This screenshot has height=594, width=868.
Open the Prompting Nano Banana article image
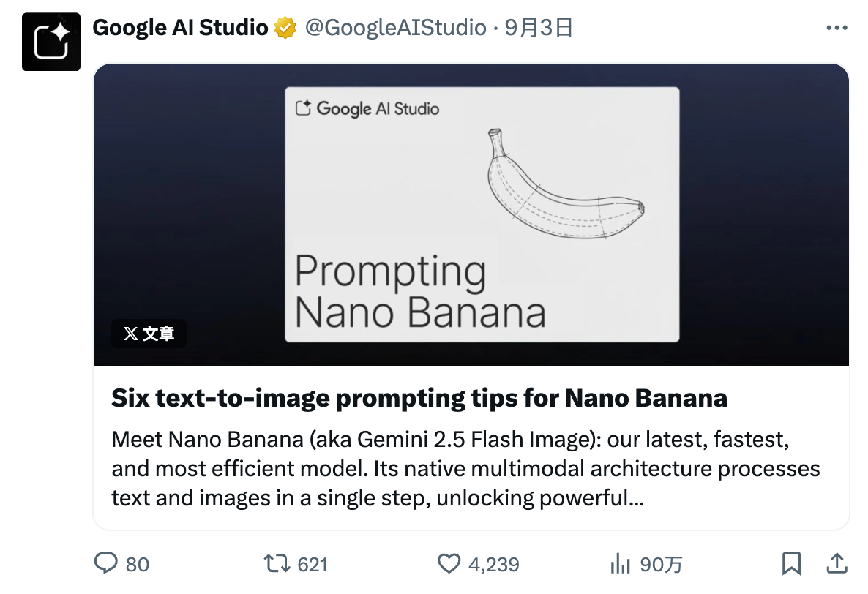point(481,214)
